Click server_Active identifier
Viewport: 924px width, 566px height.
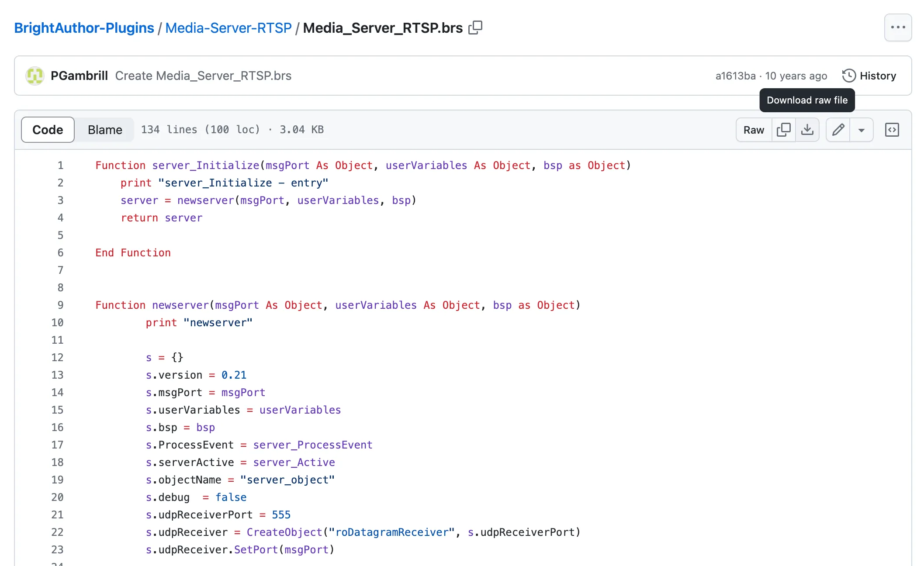294,462
